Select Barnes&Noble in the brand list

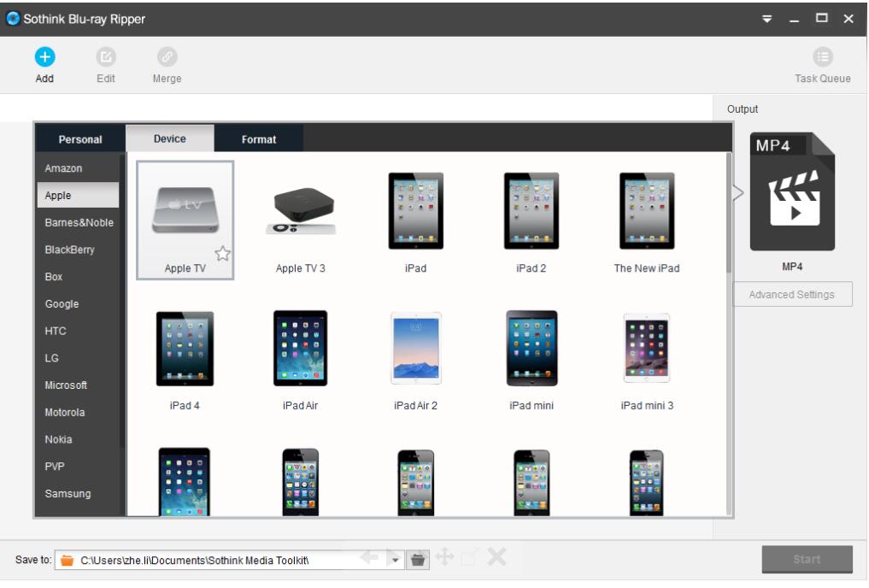78,222
